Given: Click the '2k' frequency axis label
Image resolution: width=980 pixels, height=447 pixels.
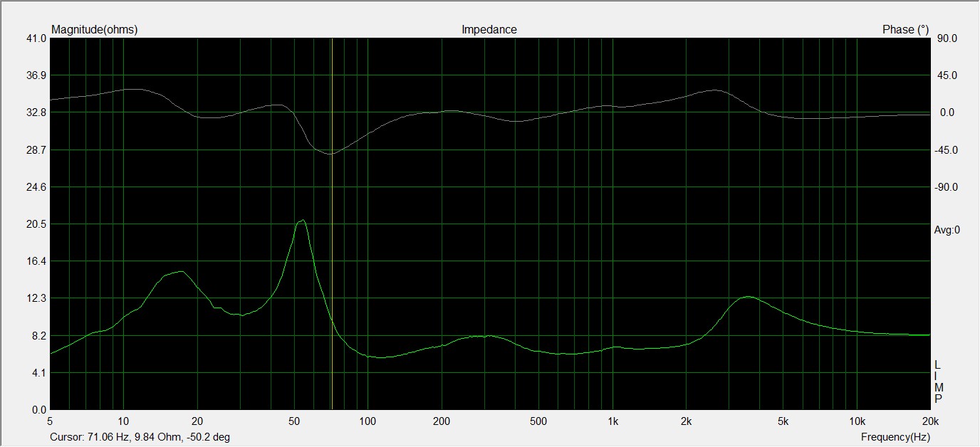Looking at the screenshot, I should point(686,420).
